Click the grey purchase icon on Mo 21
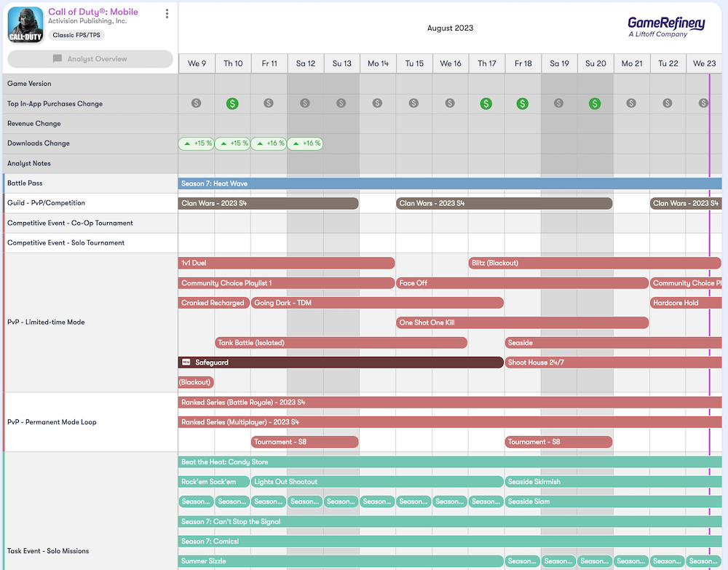728x570 pixels. [631, 103]
